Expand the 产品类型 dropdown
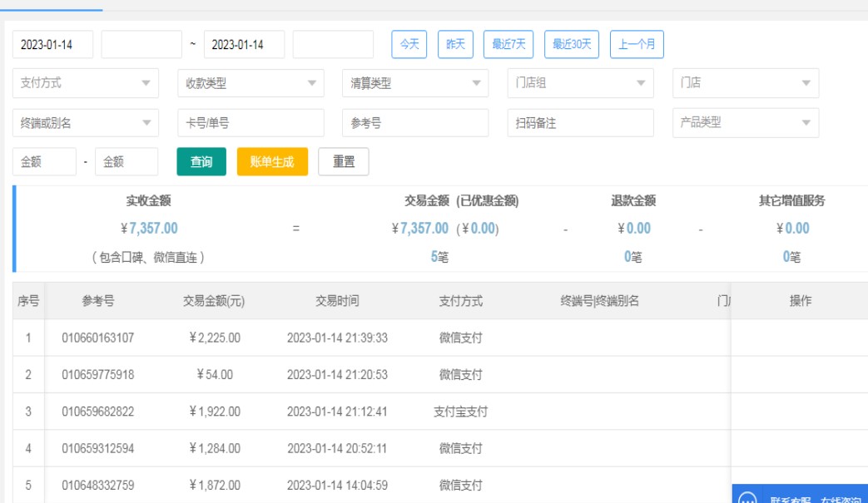 point(745,122)
